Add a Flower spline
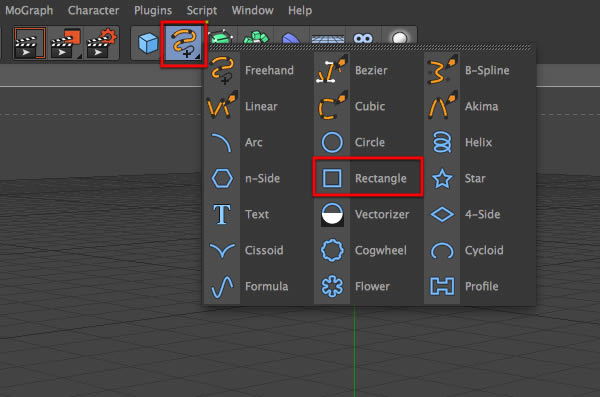Screen dimensions: 600x397 368,286
